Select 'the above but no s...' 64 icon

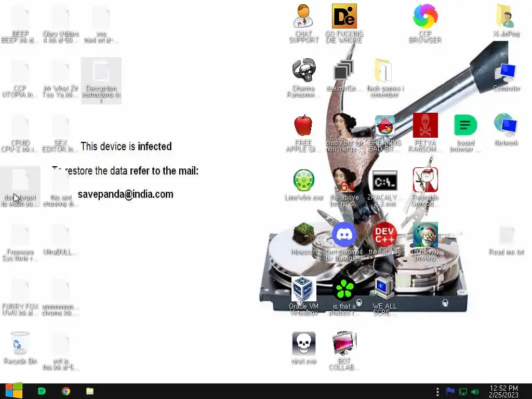click(344, 188)
